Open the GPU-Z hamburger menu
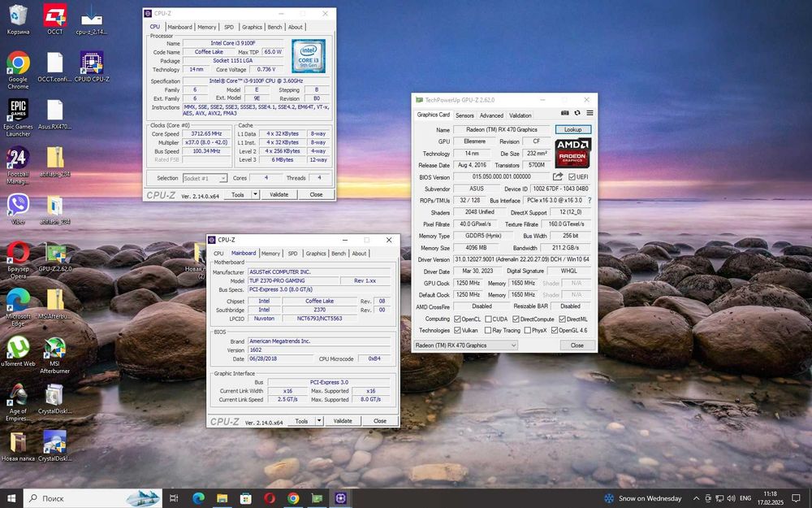This screenshot has height=508, width=812. tap(590, 114)
